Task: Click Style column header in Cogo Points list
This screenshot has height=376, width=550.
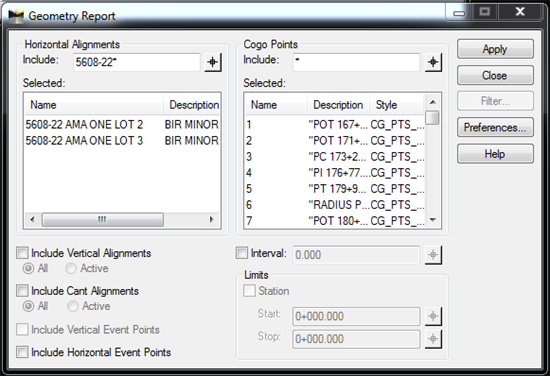Action: coord(396,105)
